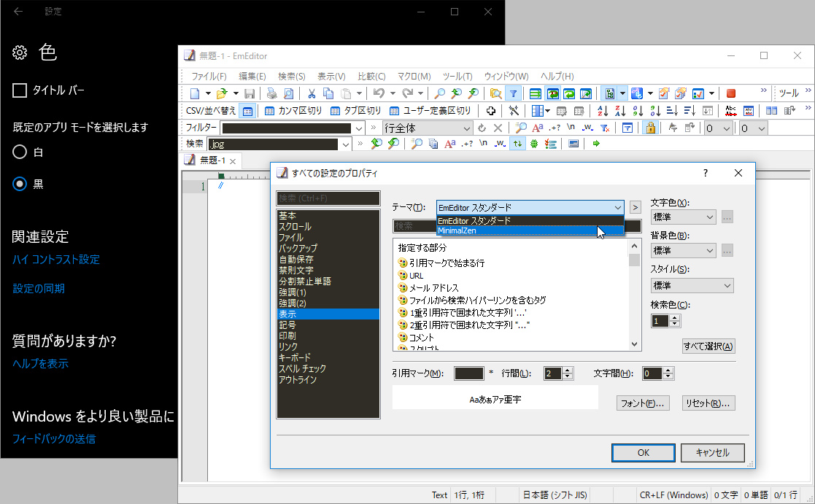Activate カンマ区切り CSV mode icon

(269, 110)
